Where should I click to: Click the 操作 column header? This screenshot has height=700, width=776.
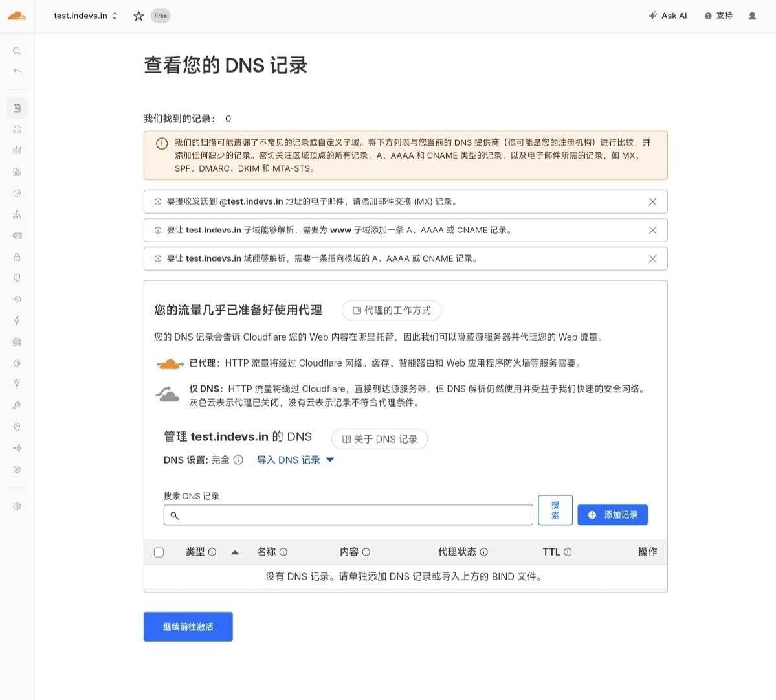(647, 552)
